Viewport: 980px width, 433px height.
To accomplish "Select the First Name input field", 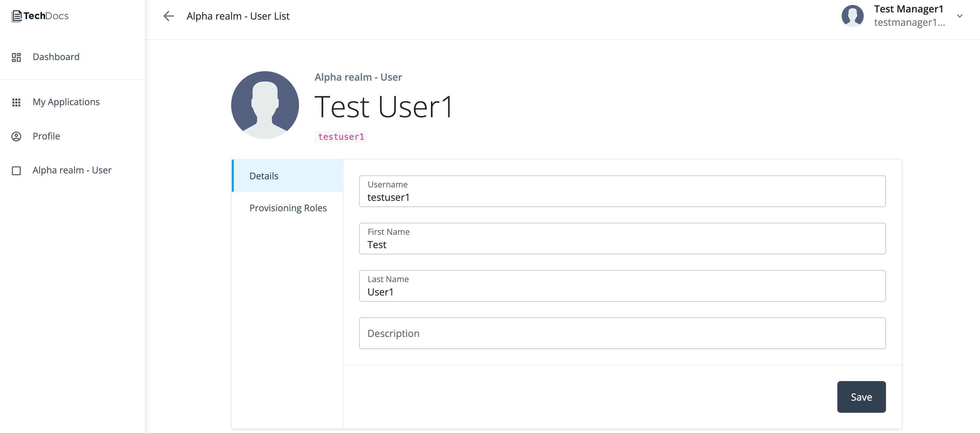I will (622, 239).
